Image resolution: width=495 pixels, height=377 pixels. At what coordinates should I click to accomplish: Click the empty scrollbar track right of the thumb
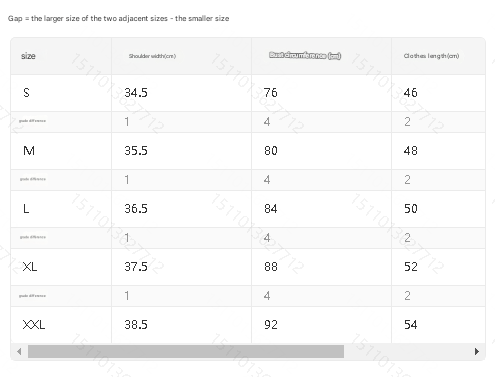coord(408,351)
